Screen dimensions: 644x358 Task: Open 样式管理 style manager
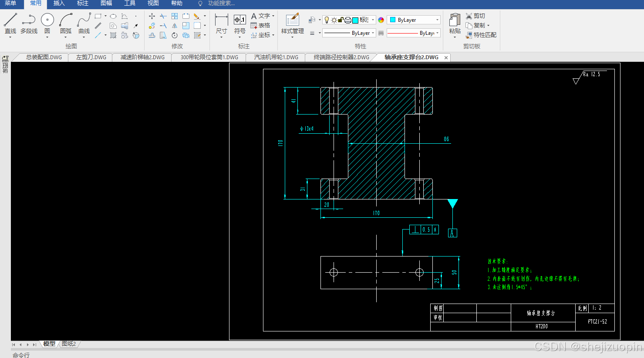(293, 24)
